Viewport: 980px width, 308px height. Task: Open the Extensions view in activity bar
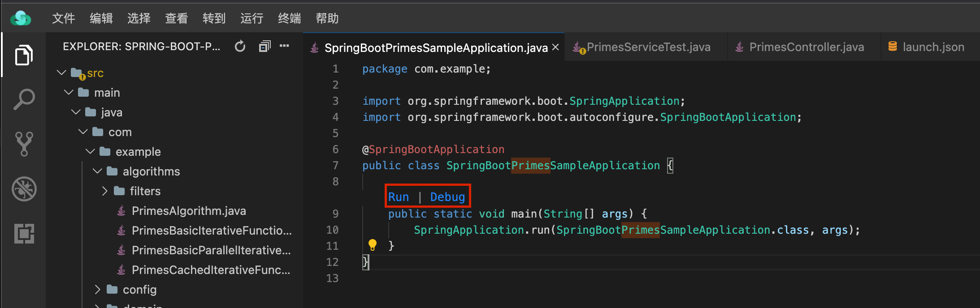[x=24, y=233]
